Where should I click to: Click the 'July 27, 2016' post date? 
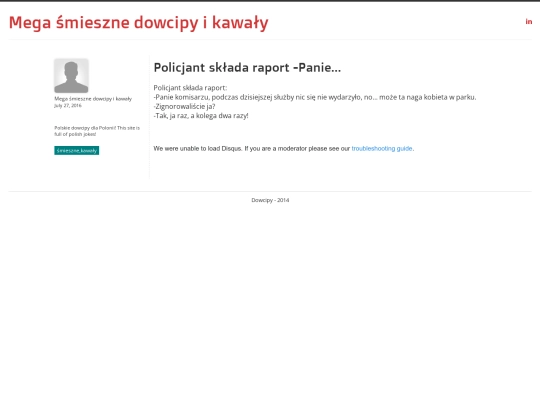[x=68, y=105]
